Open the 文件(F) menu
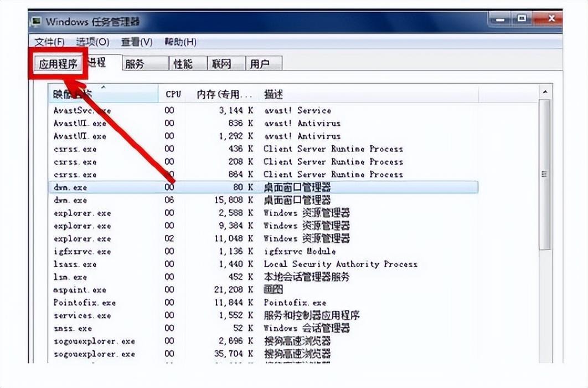 49,42
